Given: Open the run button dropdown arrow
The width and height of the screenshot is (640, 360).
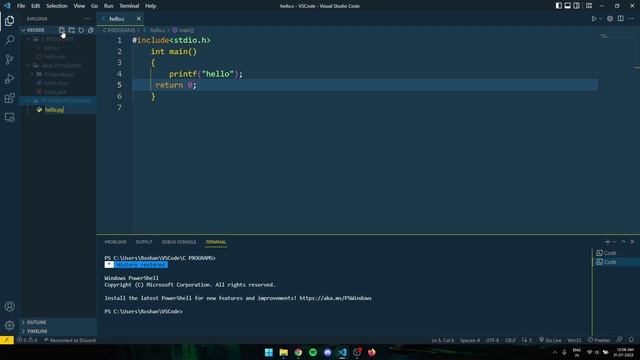Looking at the screenshot, I should 600,19.
